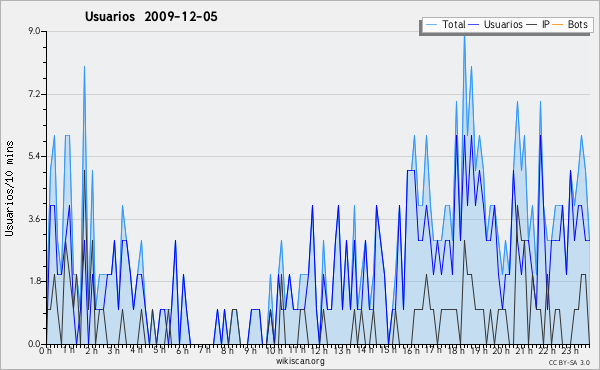This screenshot has width=600, height=370.
Task: Click the '16 h' x-axis label
Action: click(x=411, y=350)
